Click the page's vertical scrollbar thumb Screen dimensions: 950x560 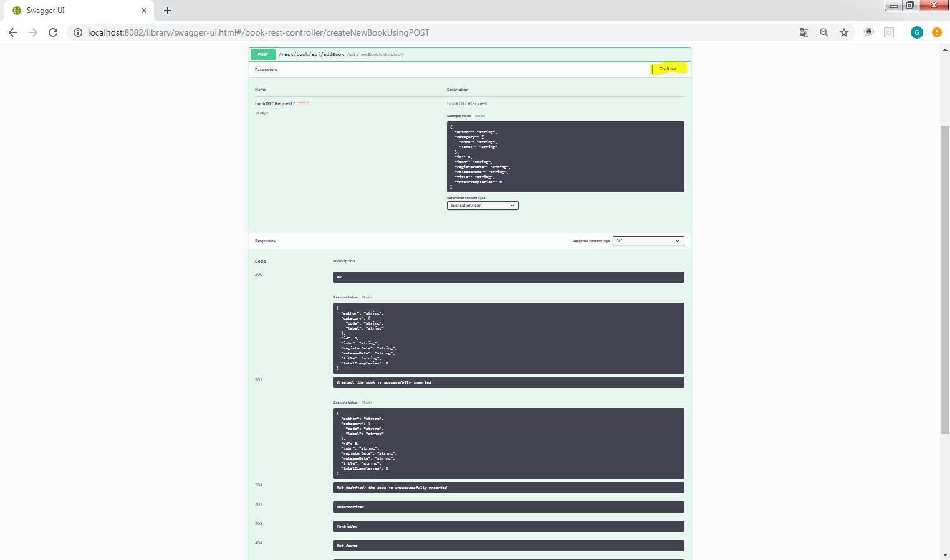[945, 279]
